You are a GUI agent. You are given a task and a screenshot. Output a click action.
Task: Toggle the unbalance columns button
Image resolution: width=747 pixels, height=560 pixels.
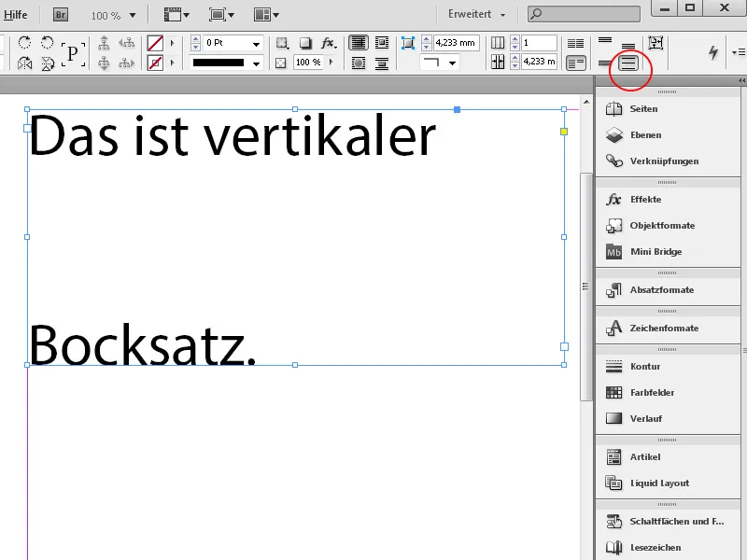tap(575, 63)
